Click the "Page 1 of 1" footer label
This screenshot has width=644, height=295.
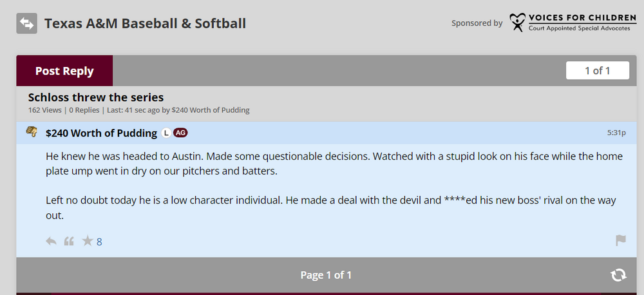(x=326, y=275)
